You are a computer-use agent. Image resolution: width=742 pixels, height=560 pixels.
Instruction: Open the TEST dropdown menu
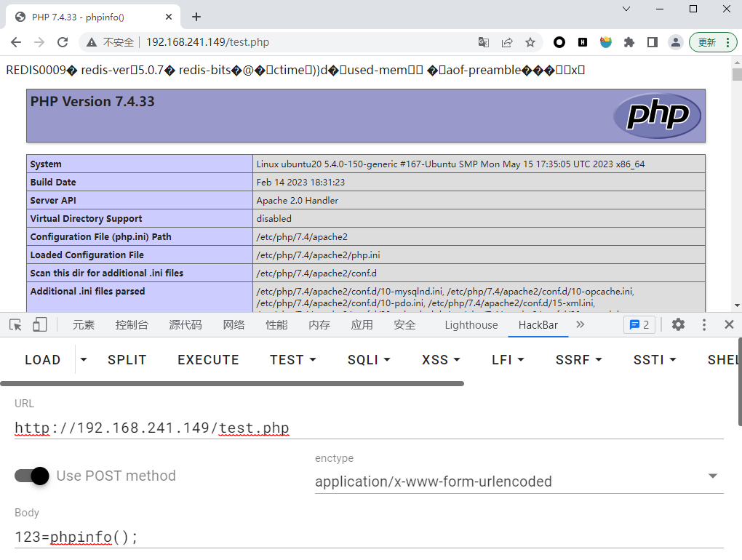[x=293, y=360]
